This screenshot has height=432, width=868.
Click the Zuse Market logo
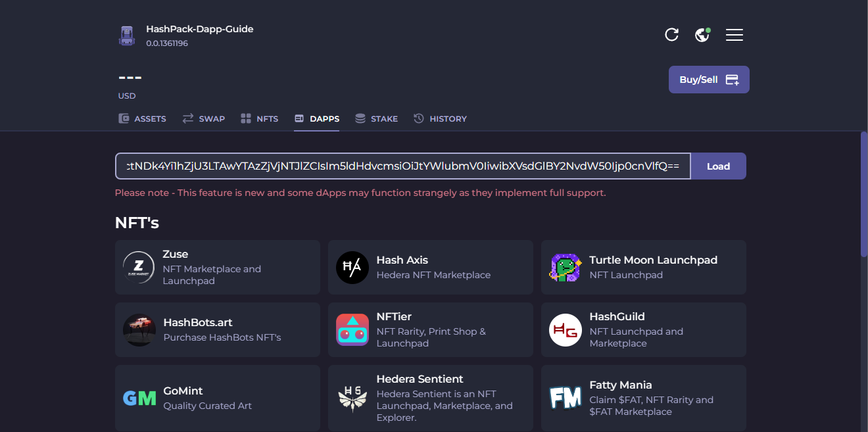139,268
